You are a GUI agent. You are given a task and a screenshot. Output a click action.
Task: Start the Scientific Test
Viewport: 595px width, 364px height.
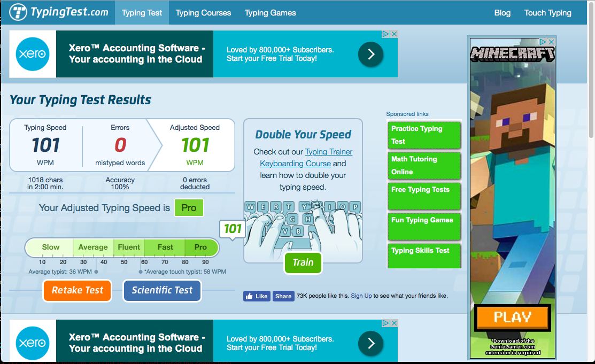pyautogui.click(x=162, y=290)
